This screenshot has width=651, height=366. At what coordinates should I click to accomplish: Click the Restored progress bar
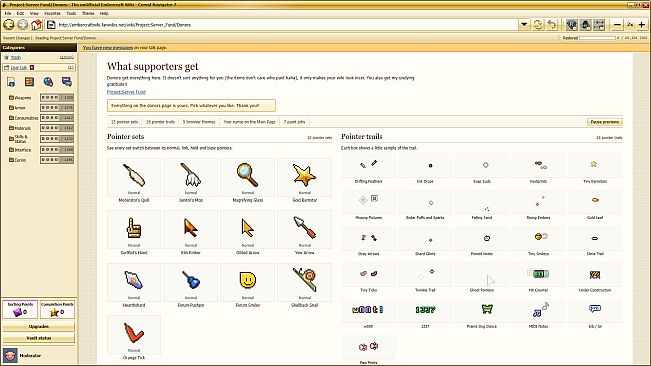coord(597,38)
